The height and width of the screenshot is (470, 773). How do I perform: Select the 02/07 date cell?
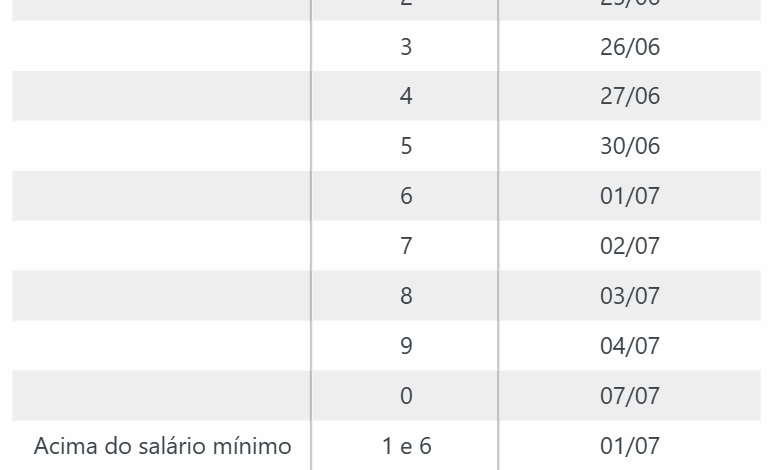click(x=630, y=246)
